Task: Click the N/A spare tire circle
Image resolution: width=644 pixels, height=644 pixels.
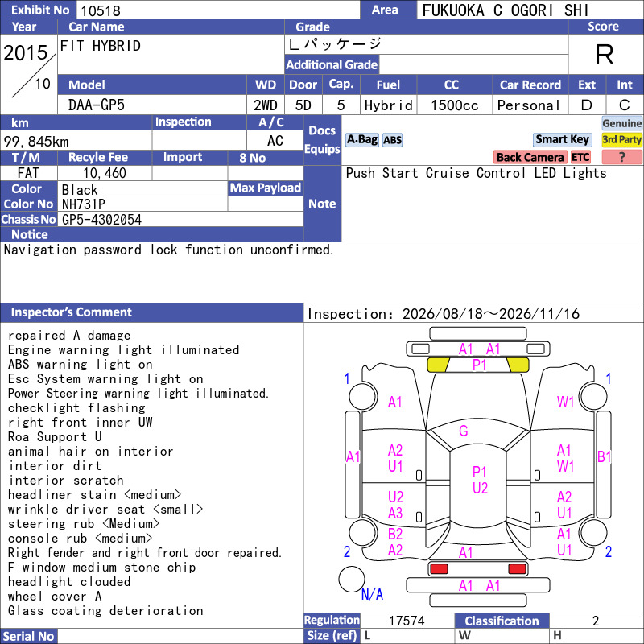Action: pyautogui.click(x=352, y=579)
